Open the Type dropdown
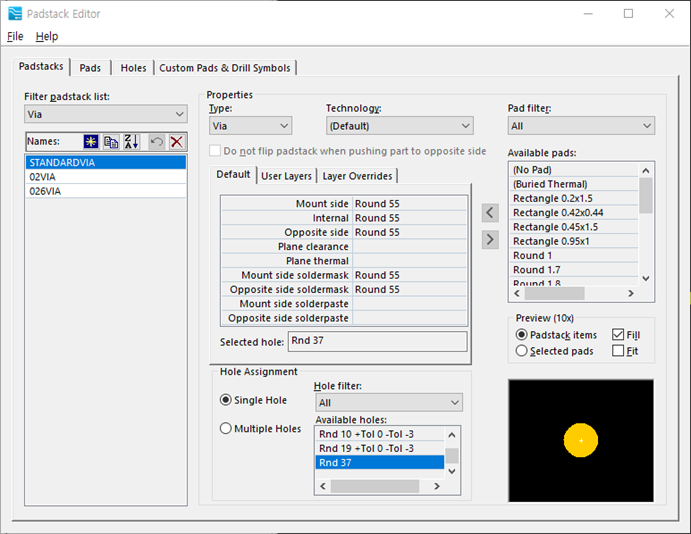The width and height of the screenshot is (691, 534). coord(250,126)
